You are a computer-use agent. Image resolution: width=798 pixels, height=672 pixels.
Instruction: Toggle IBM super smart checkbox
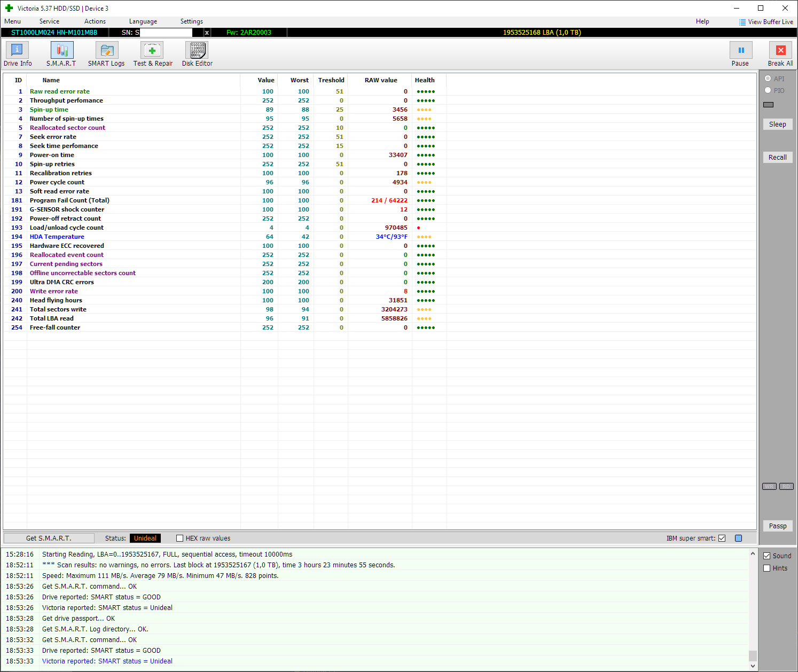pos(722,538)
